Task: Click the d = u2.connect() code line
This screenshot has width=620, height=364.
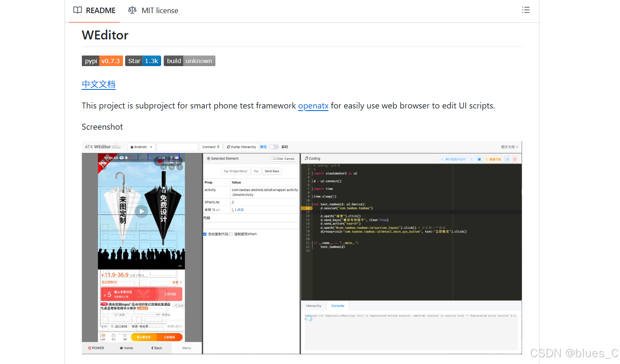Action: (x=327, y=181)
